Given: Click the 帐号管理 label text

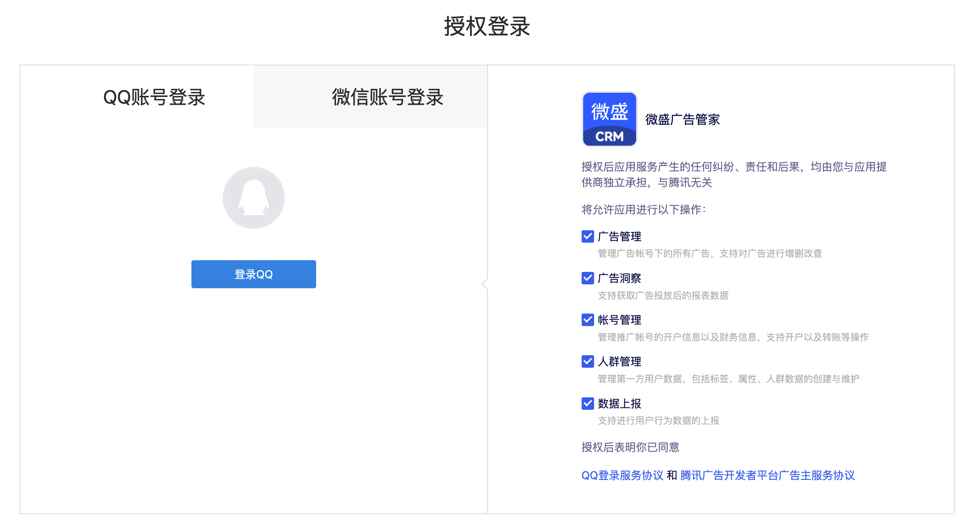Looking at the screenshot, I should (619, 320).
